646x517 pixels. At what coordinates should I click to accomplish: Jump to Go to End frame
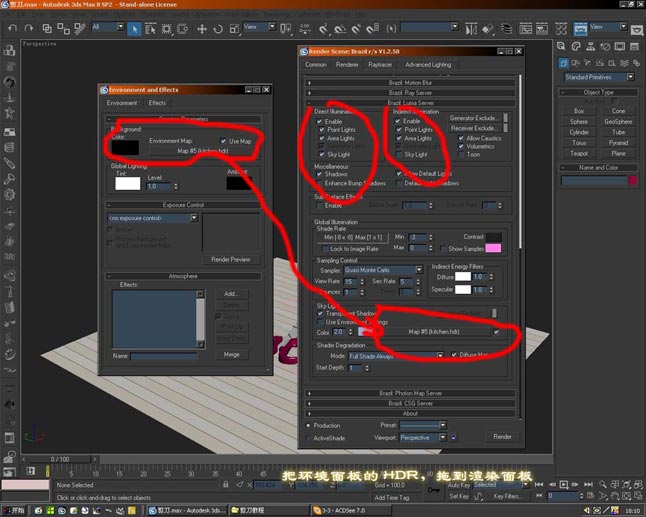click(x=588, y=484)
